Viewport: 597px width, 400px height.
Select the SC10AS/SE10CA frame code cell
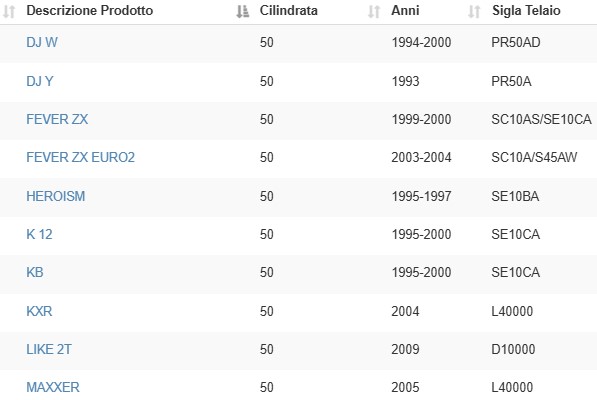(541, 119)
